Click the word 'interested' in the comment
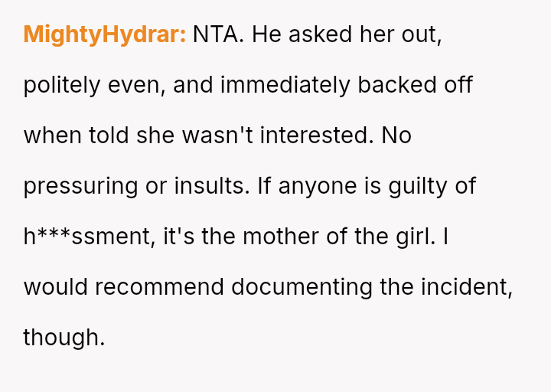This screenshot has height=392, width=551. coord(319,136)
